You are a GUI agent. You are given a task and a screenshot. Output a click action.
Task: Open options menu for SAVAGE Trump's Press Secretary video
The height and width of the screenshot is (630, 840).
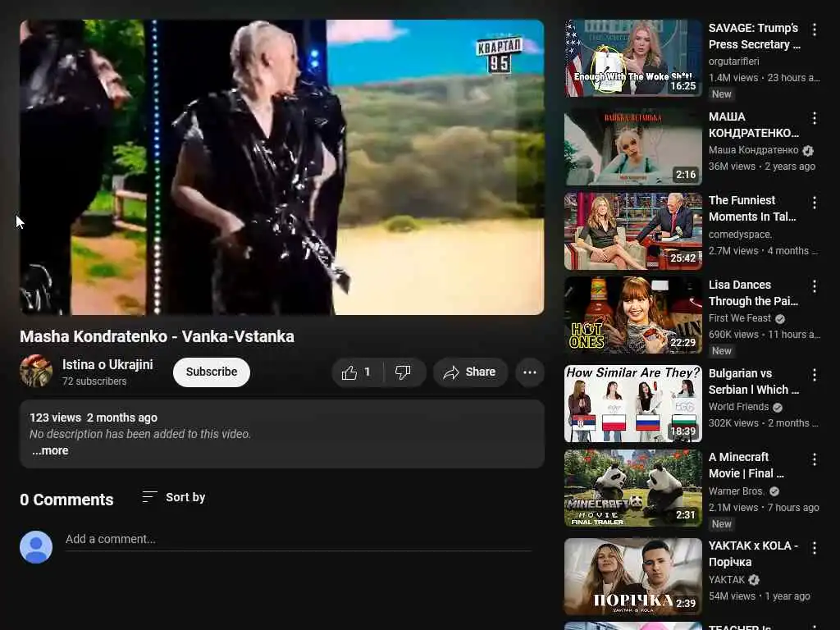click(x=815, y=30)
